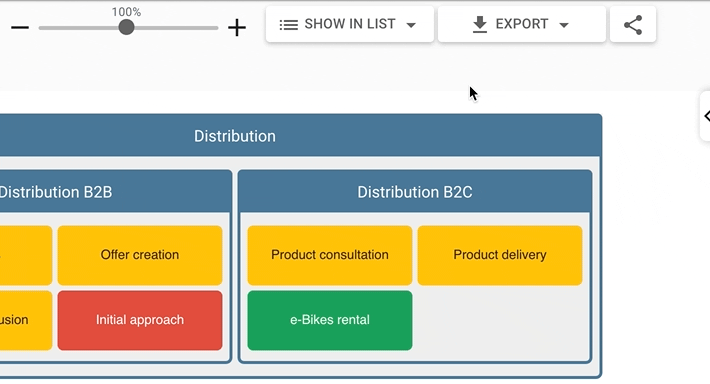Screen dimensions: 710x384
Task: Click the SHOW IN LIST button label
Action: [350, 24]
